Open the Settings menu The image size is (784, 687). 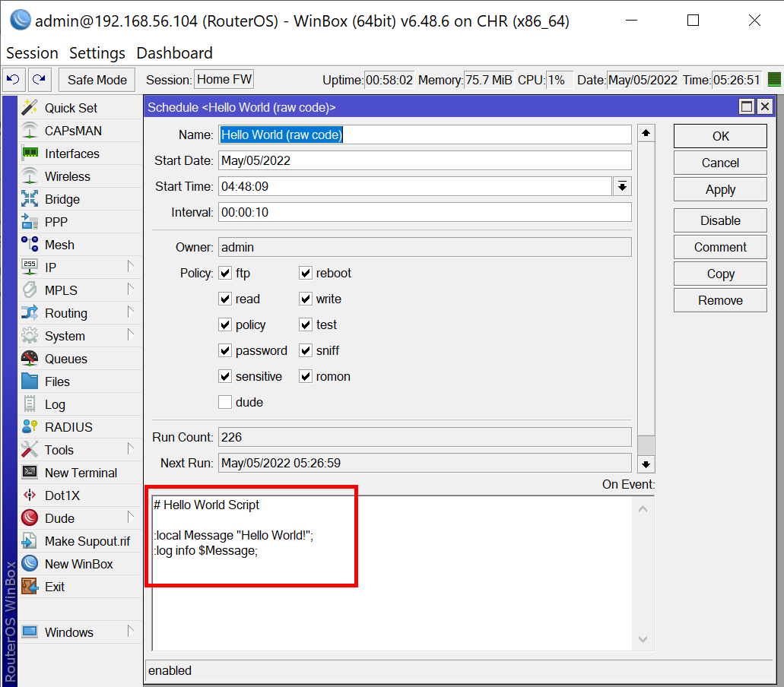pyautogui.click(x=97, y=53)
